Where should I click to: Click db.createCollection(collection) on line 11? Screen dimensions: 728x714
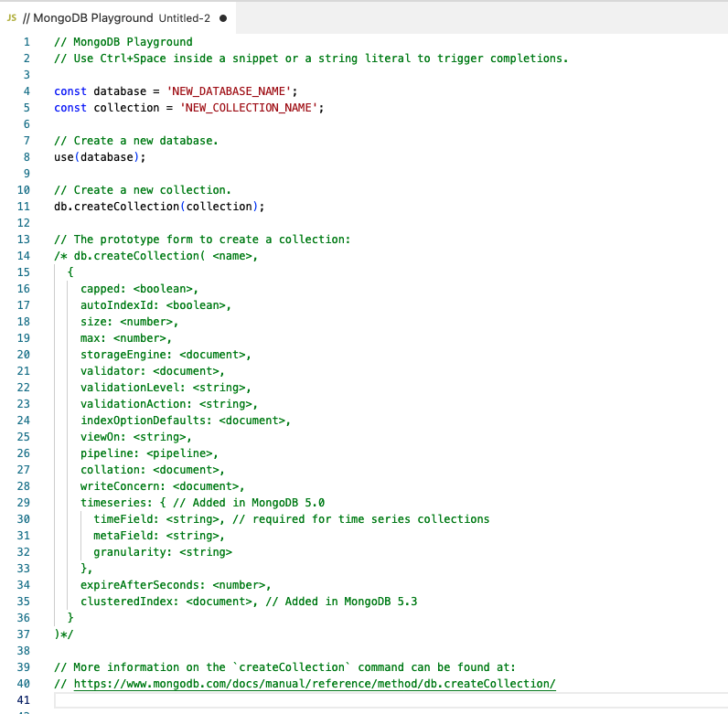(158, 207)
